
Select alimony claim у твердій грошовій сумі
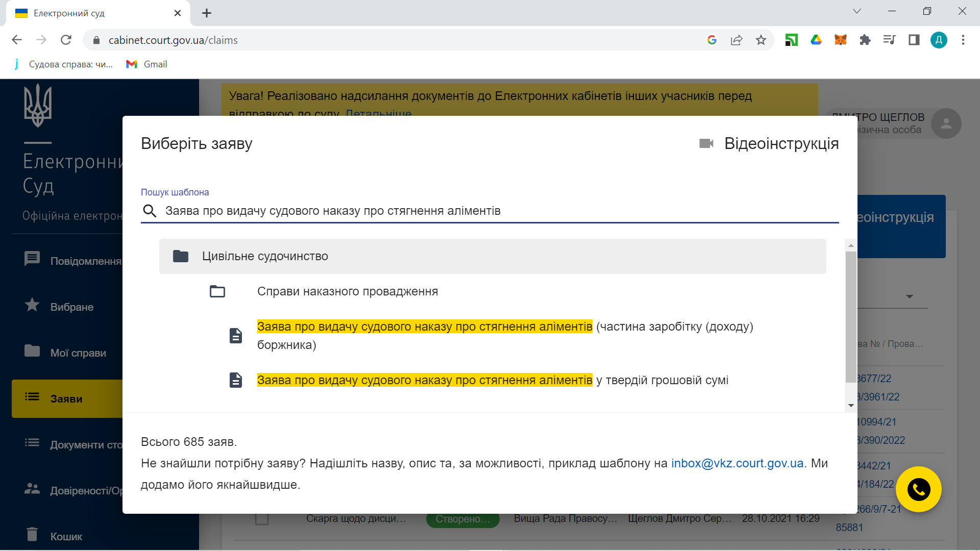tap(424, 381)
